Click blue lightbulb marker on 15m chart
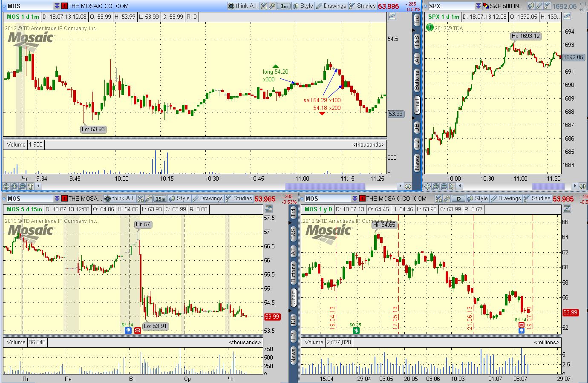The width and height of the screenshot is (588, 383). pos(128,330)
